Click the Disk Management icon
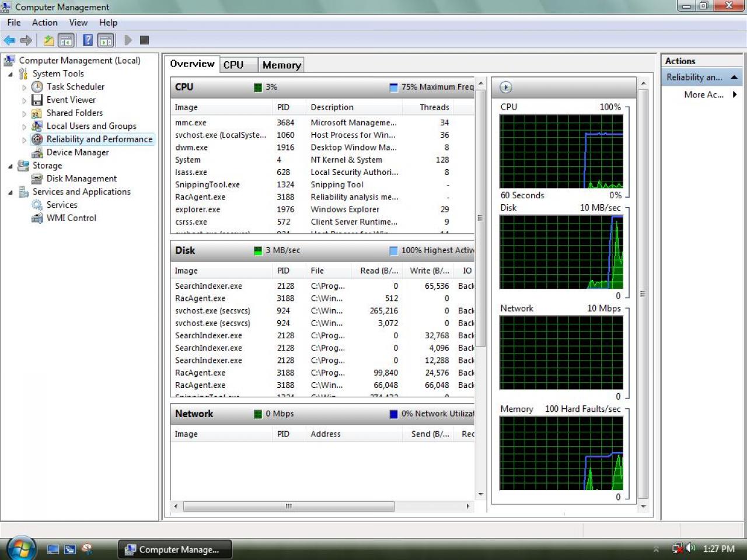The height and width of the screenshot is (560, 747). point(37,178)
